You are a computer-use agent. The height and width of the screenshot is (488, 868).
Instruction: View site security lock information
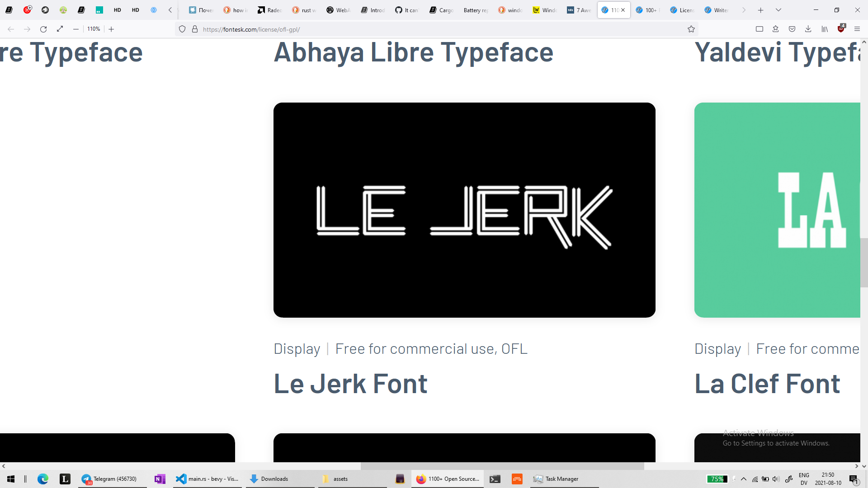195,29
